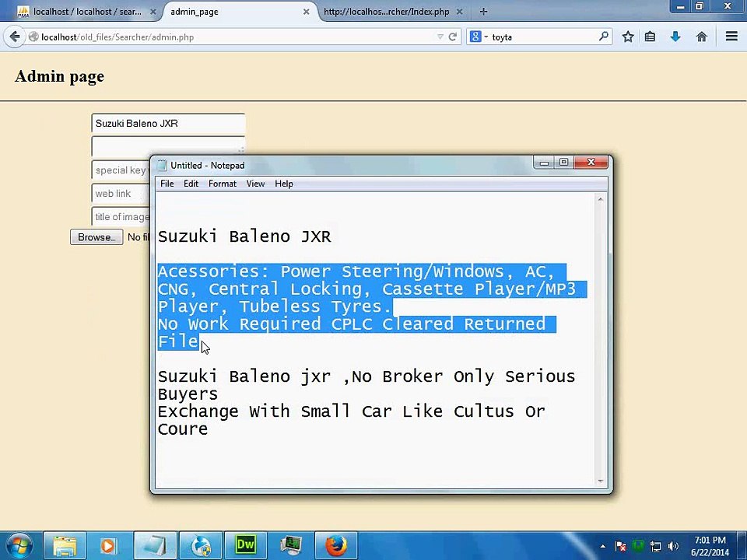Click the 'No Broker Only Serious' line in Notepad

[366, 376]
